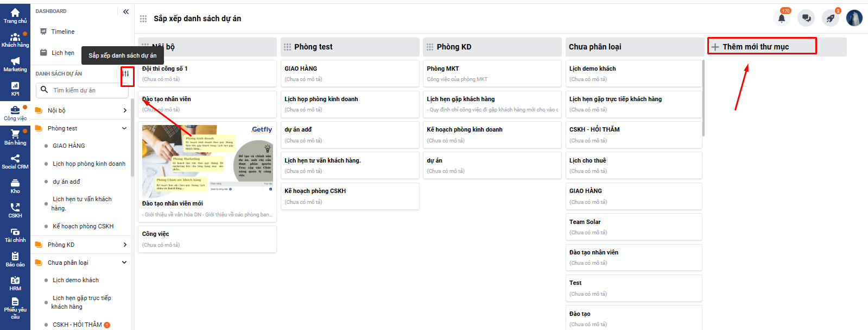868x330 pixels.
Task: Open the Phòng MKT project card
Action: (492, 73)
